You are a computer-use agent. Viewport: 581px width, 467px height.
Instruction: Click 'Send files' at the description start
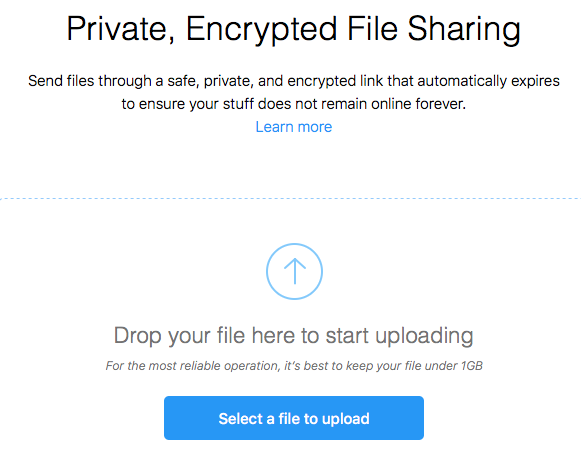[x=61, y=81]
